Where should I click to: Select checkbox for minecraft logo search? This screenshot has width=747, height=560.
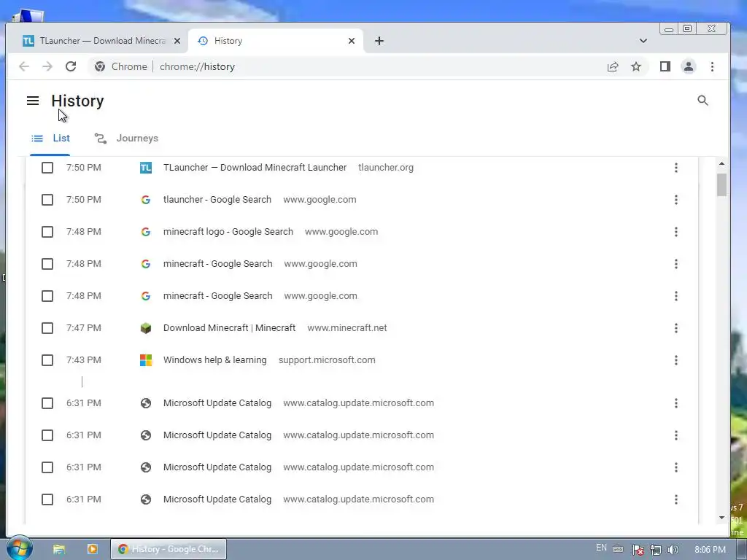pyautogui.click(x=47, y=232)
